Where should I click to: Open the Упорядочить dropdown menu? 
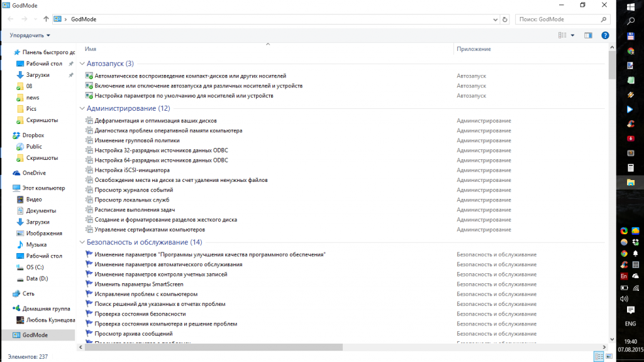[30, 35]
